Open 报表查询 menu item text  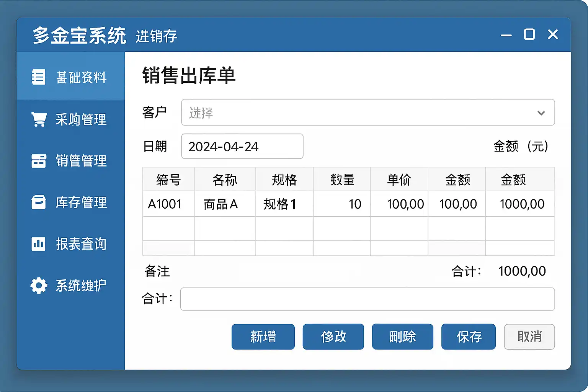click(x=81, y=244)
